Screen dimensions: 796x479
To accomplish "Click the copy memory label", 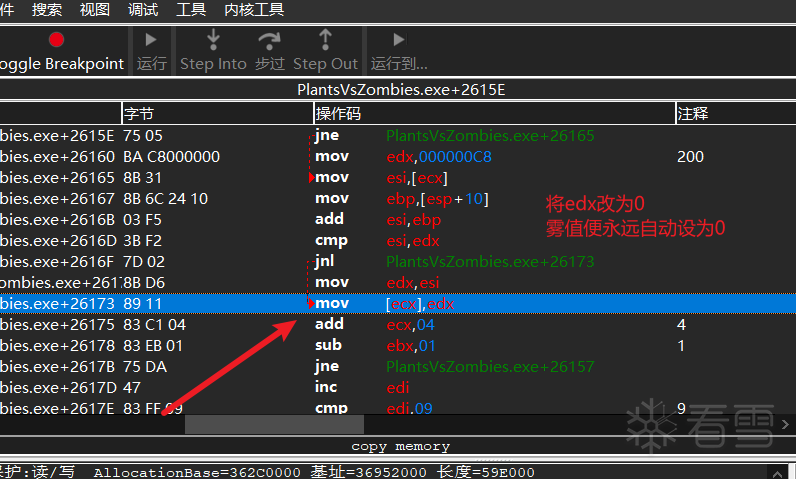I will tap(401, 446).
